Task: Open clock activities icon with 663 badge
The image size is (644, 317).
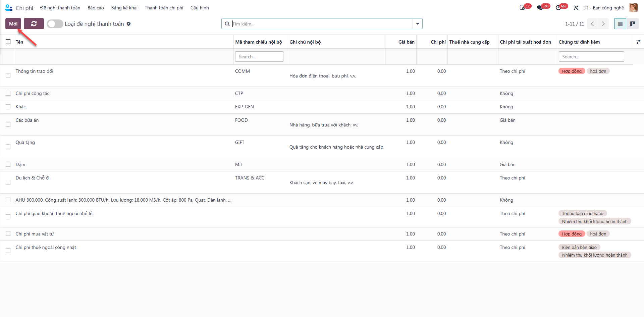Action: click(x=558, y=8)
